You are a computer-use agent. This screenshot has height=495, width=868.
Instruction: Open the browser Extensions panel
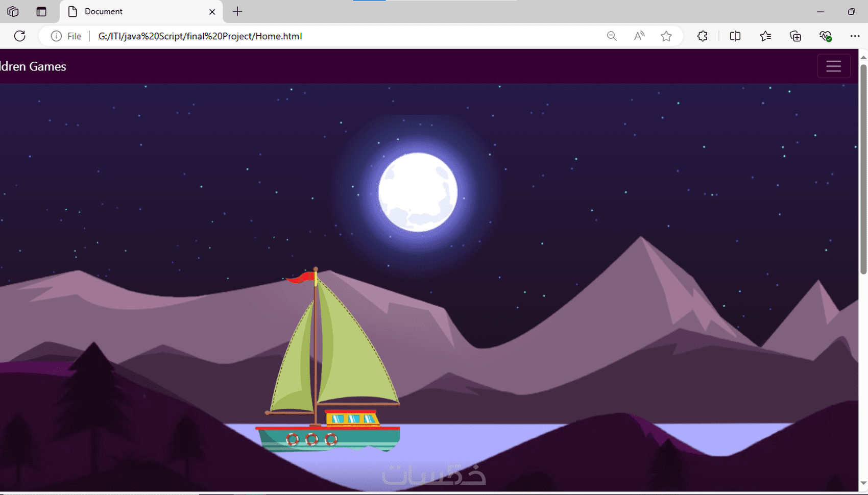click(702, 36)
